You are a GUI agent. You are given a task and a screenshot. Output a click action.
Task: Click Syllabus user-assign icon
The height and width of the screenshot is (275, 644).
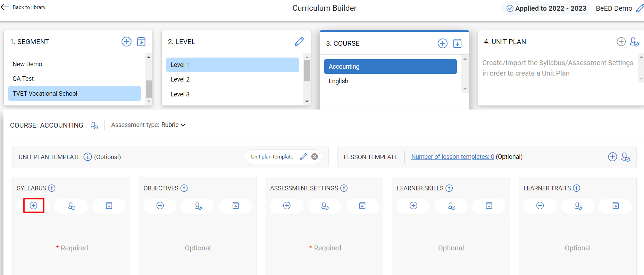click(x=72, y=206)
